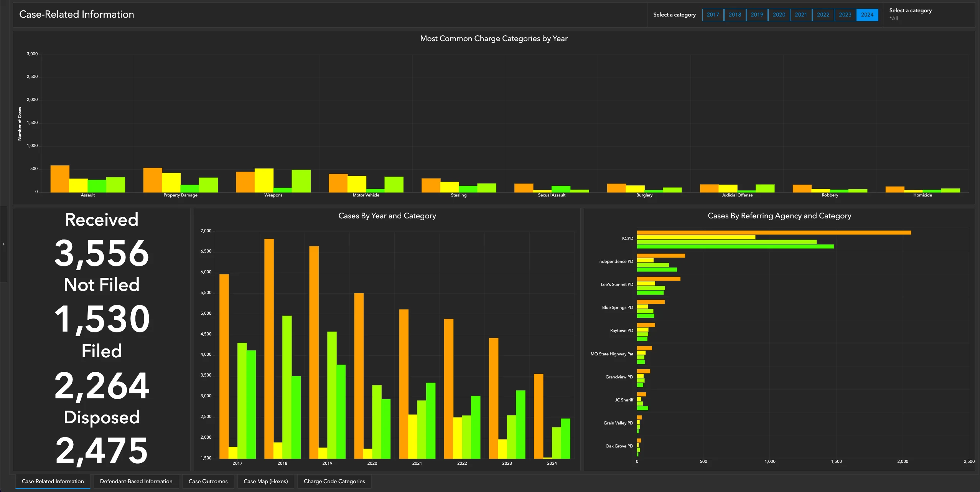Select the 2020 year filter
The width and height of the screenshot is (980, 492).
[x=779, y=15]
